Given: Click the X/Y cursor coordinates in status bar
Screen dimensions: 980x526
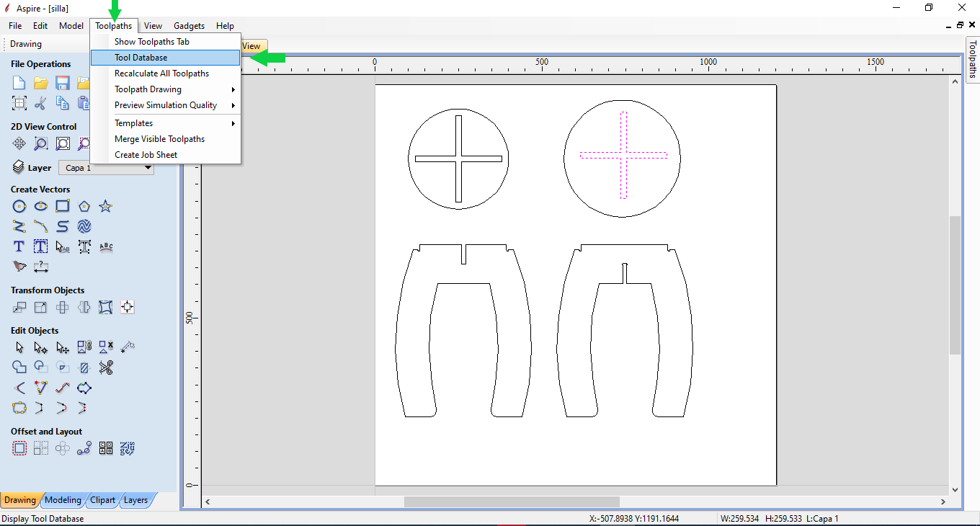Looking at the screenshot, I should tap(634, 519).
